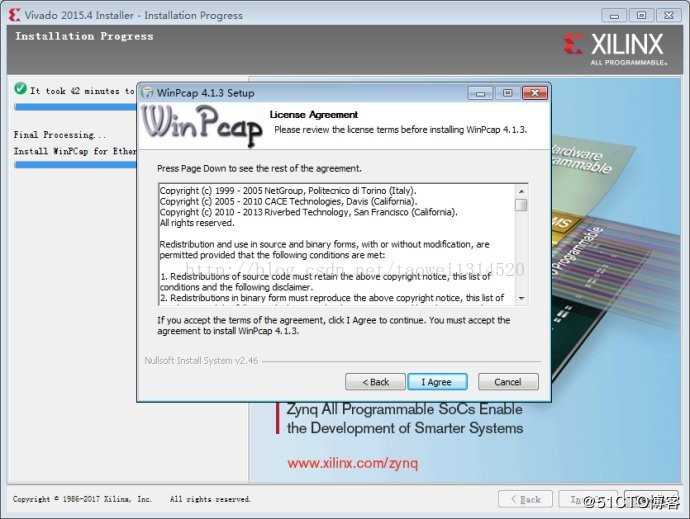Click the 'License Agreement' heading
This screenshot has height=519, width=690.
314,114
